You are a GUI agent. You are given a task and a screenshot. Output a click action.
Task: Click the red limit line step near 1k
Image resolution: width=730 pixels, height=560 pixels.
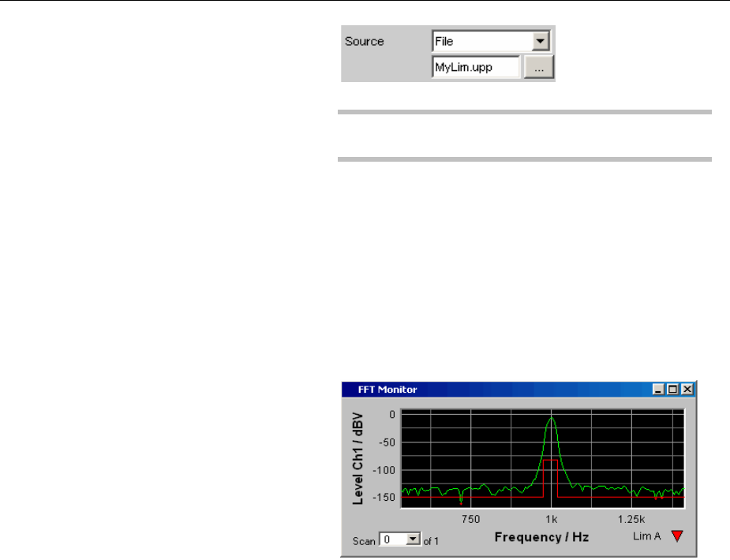click(550, 461)
